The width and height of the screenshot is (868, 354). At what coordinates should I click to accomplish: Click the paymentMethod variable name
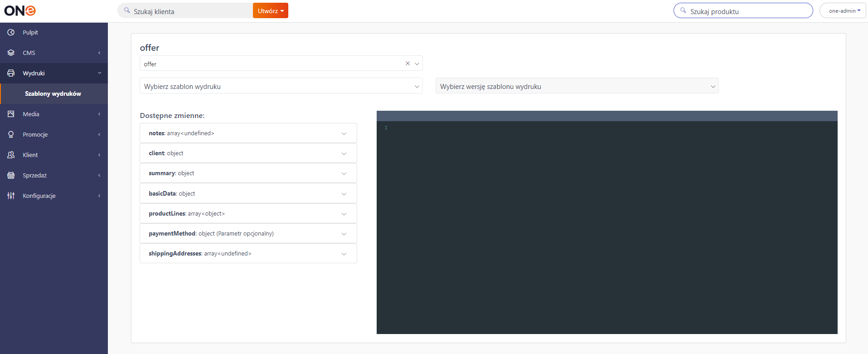[172, 233]
